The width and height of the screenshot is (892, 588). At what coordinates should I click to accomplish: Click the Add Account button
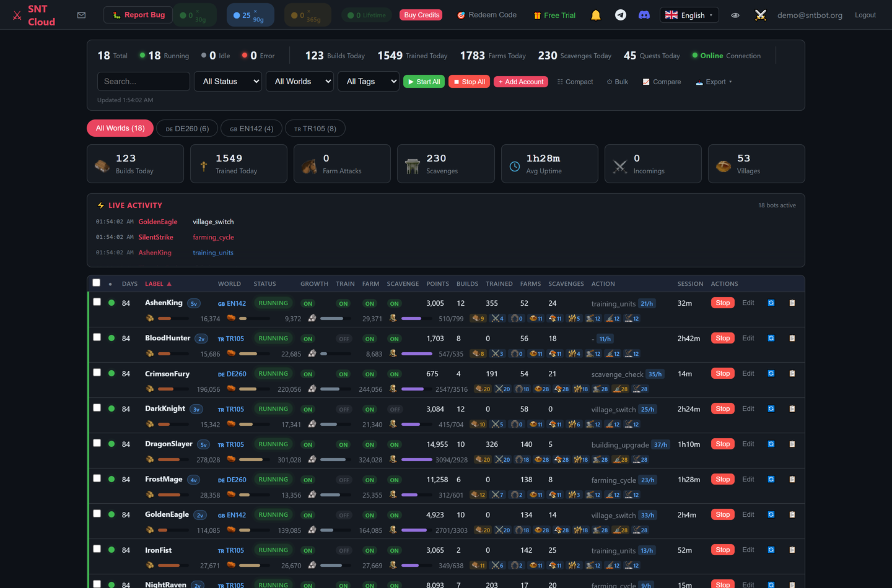click(521, 82)
